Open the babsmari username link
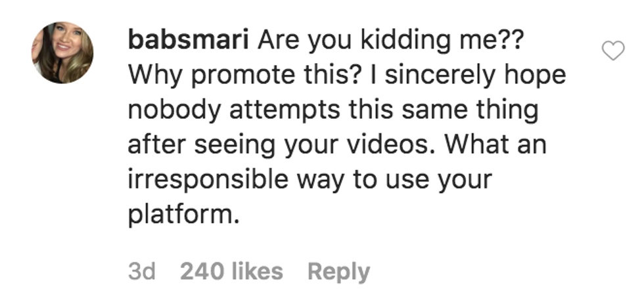This screenshot has width=644, height=306. [187, 41]
